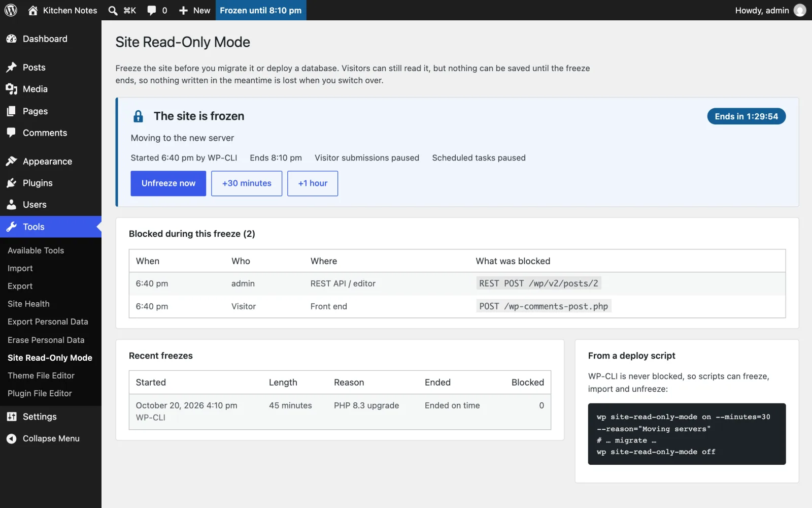The width and height of the screenshot is (812, 508).
Task: Open Available Tools submenu item
Action: [36, 250]
